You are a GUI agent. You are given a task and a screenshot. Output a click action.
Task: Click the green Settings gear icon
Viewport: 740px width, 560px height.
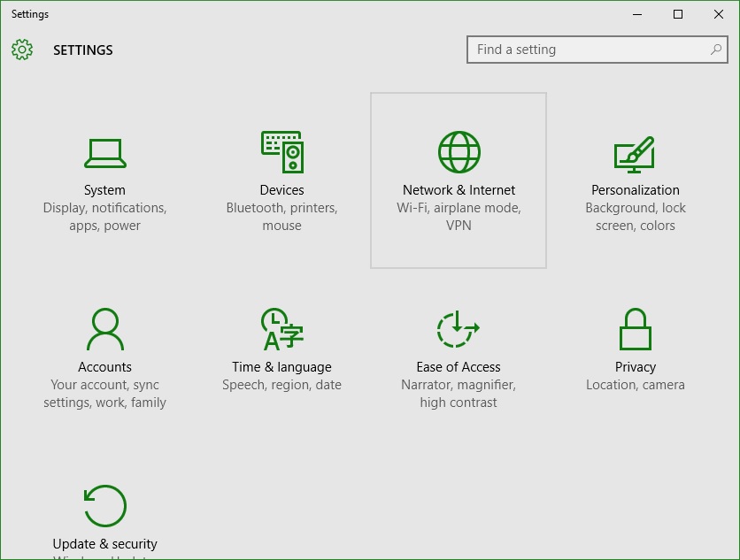click(22, 50)
